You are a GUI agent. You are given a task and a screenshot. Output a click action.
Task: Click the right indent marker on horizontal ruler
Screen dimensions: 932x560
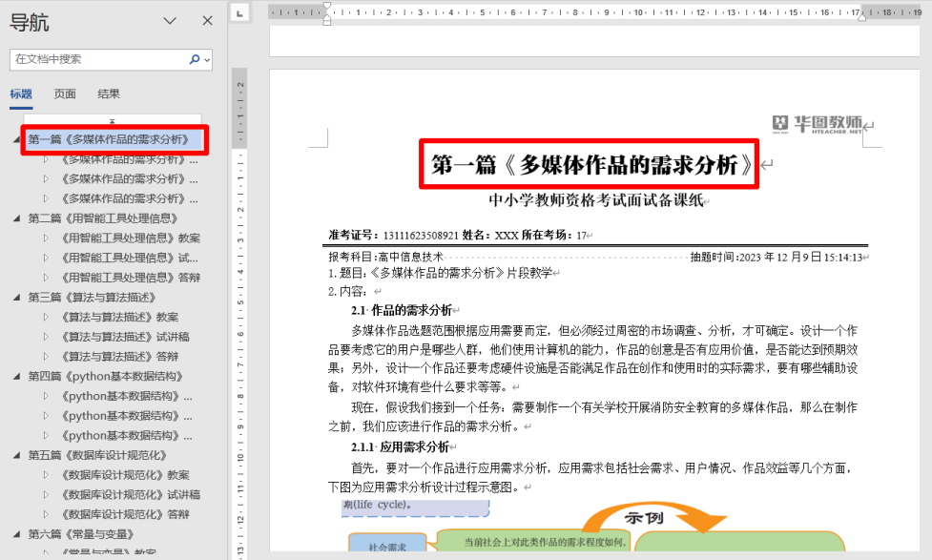[x=861, y=18]
